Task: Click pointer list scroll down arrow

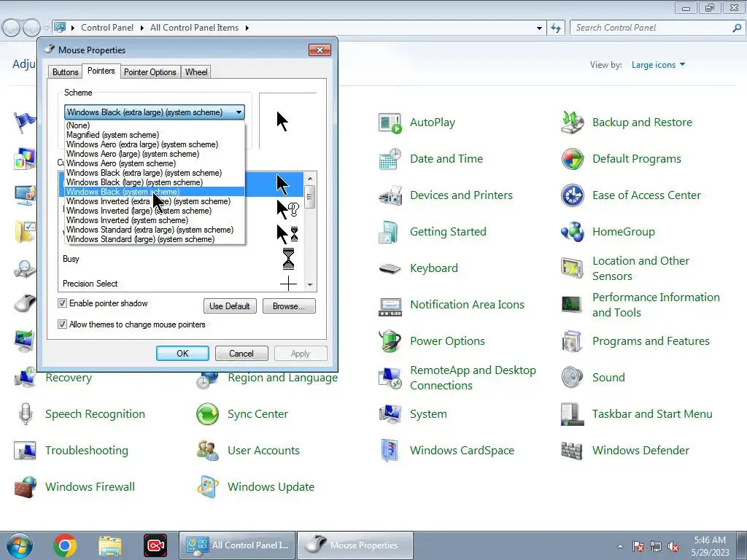Action: [310, 285]
